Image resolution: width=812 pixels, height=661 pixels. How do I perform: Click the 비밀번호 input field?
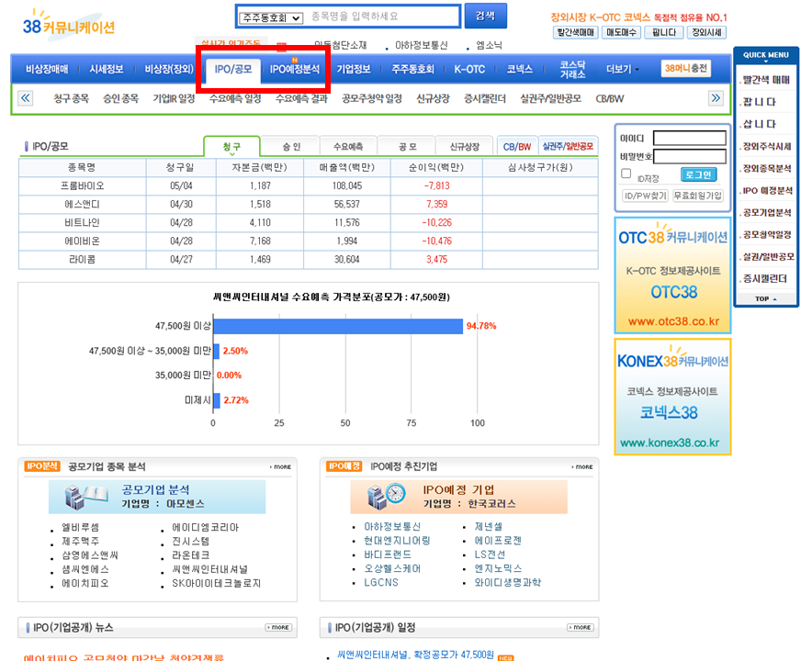point(689,156)
